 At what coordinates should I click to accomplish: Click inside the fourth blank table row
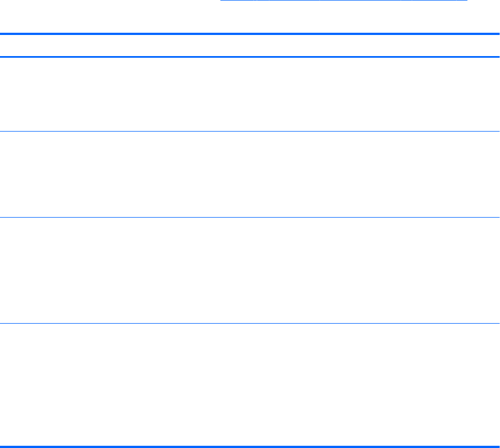click(250, 384)
